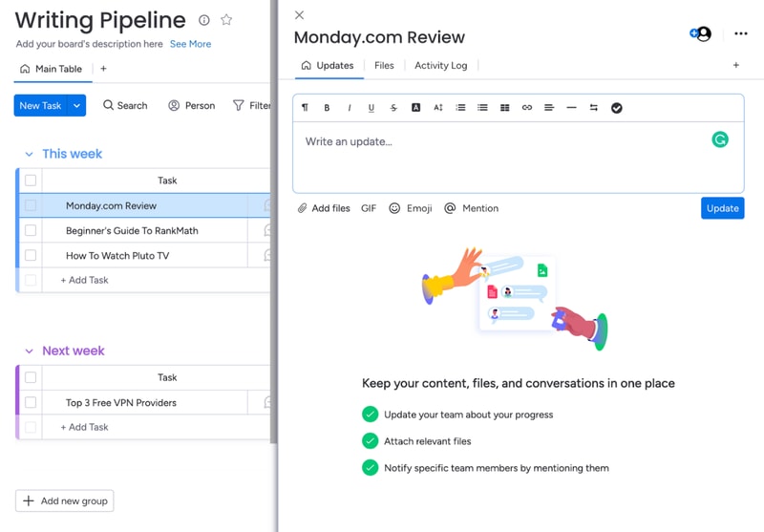Screen dimensions: 764x532
Task: Open the Search tool on the board
Action: [125, 105]
